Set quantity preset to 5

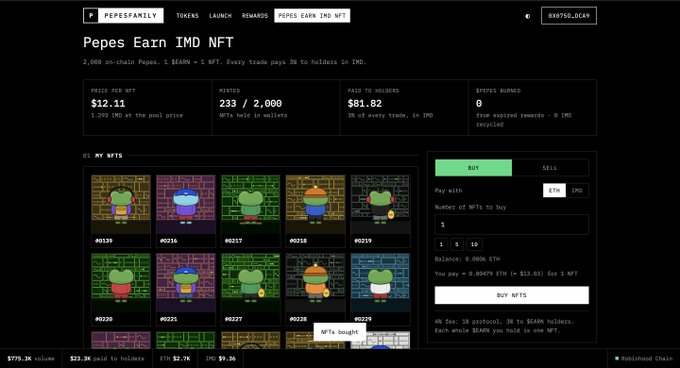(x=457, y=244)
